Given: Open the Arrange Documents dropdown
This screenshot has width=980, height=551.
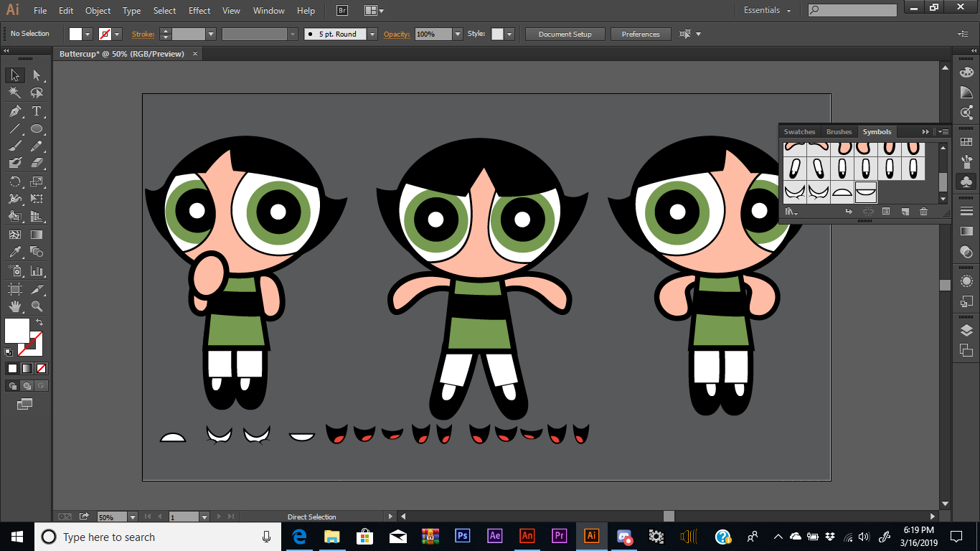Looking at the screenshot, I should point(374,11).
